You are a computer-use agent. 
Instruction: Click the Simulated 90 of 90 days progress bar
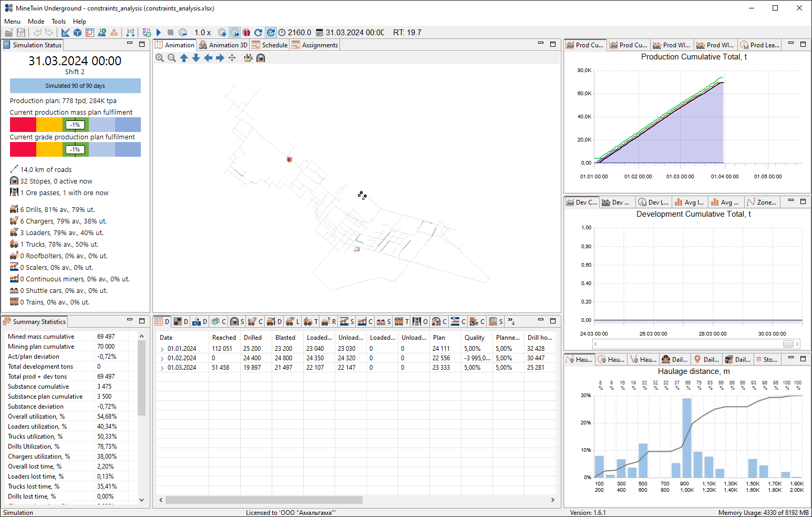(75, 86)
